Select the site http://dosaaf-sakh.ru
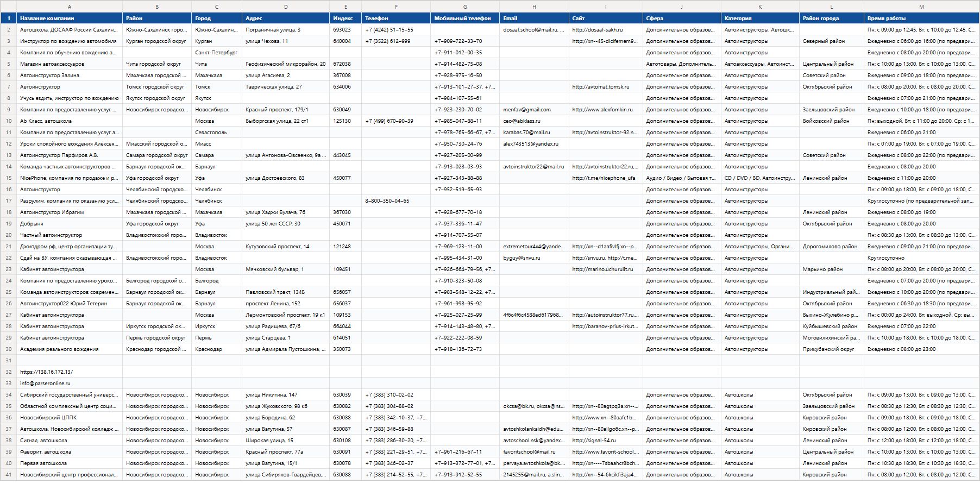This screenshot has width=980, height=490. [x=606, y=30]
